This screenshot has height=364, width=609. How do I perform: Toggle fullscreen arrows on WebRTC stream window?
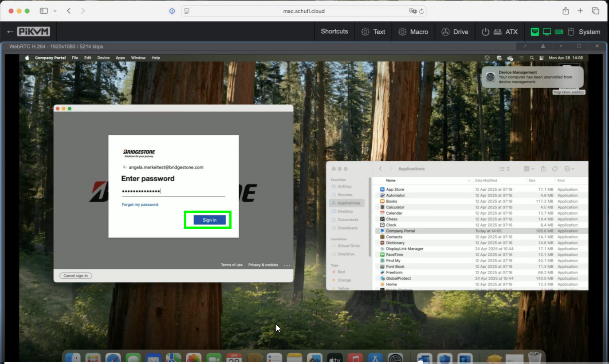click(525, 46)
